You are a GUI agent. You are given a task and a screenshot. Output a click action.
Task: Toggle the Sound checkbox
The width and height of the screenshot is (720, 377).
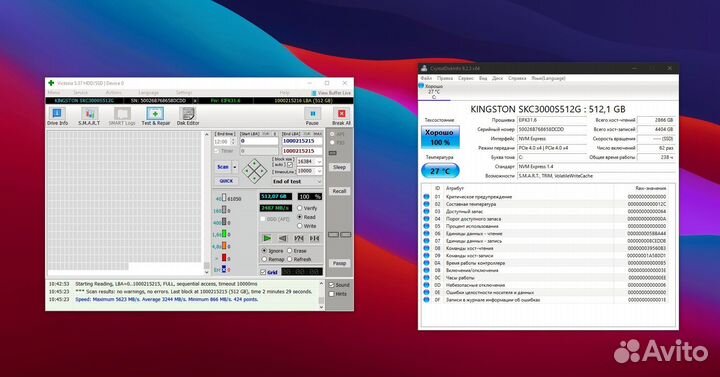click(331, 285)
